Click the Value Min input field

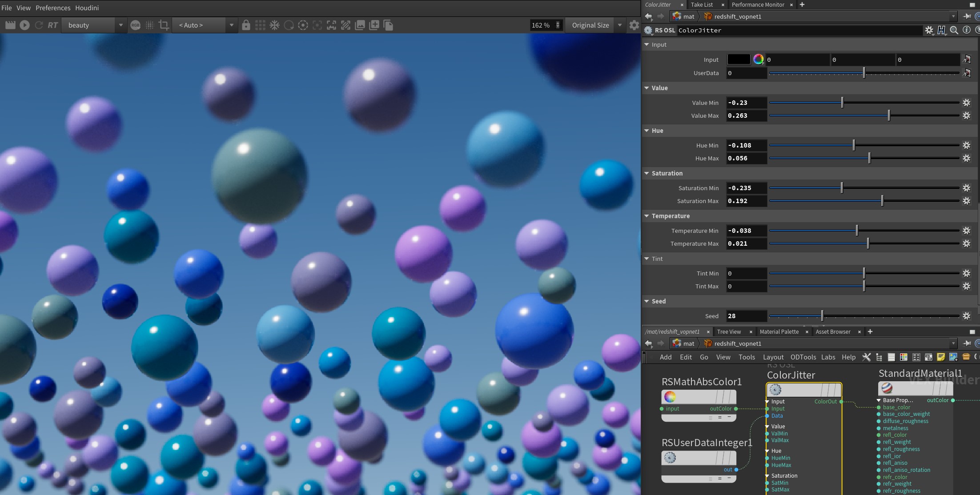tap(746, 103)
